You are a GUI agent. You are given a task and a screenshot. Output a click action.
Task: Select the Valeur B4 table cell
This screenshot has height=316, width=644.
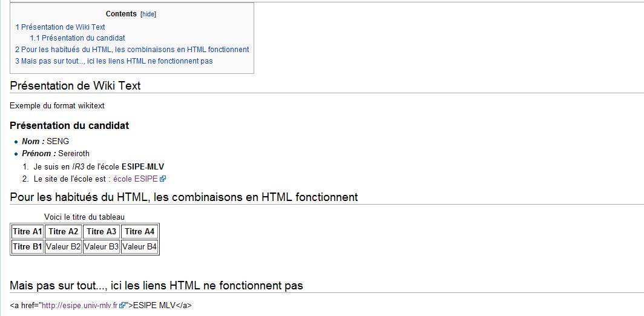tap(139, 247)
